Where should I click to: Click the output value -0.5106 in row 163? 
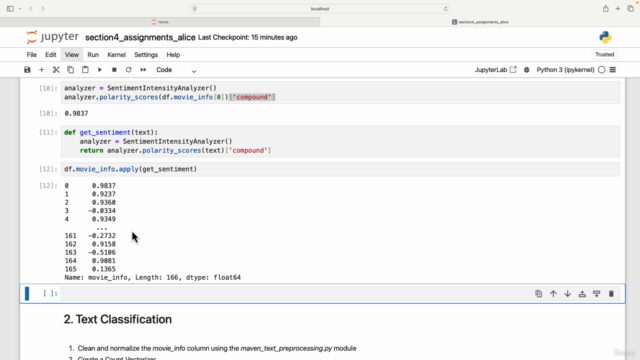(102, 252)
